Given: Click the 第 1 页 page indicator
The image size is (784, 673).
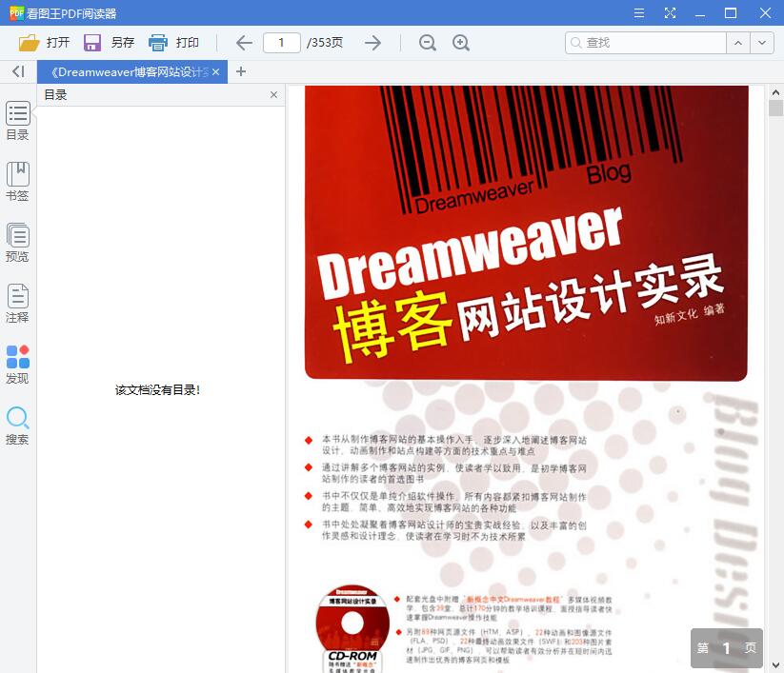Looking at the screenshot, I should click(727, 648).
